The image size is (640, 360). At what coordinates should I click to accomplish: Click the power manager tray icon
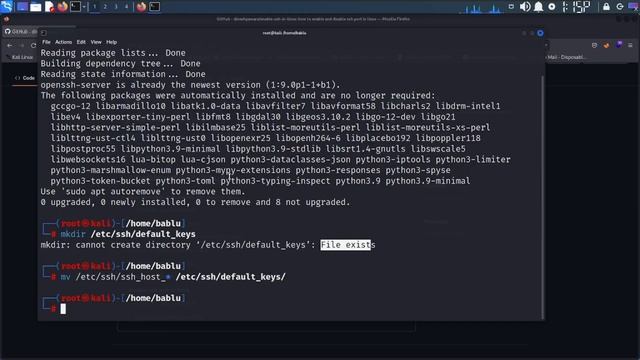coord(552,7)
